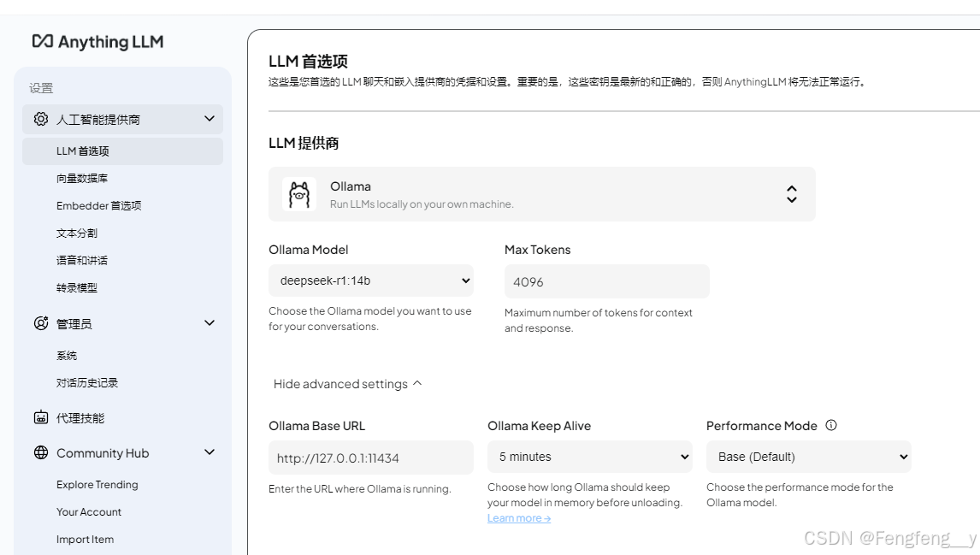Open the LLM provider selector arrows
The image size is (980, 555).
coord(791,194)
